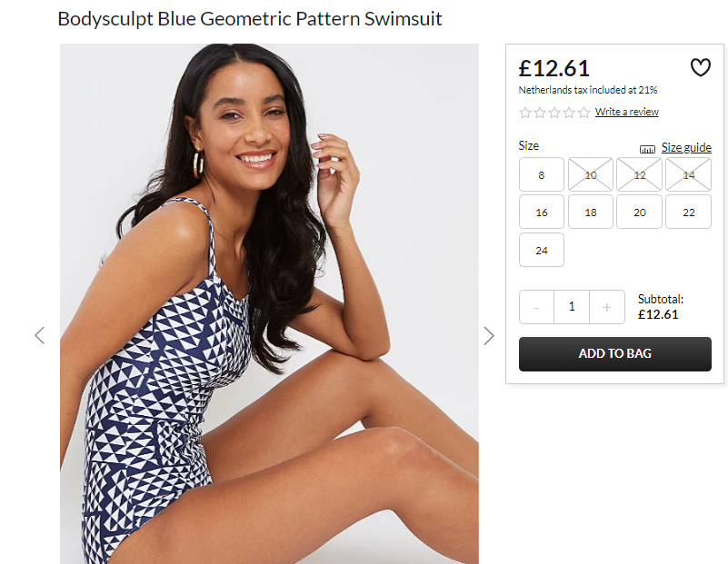Open the Write a review link
This screenshot has width=728, height=564.
tap(627, 112)
